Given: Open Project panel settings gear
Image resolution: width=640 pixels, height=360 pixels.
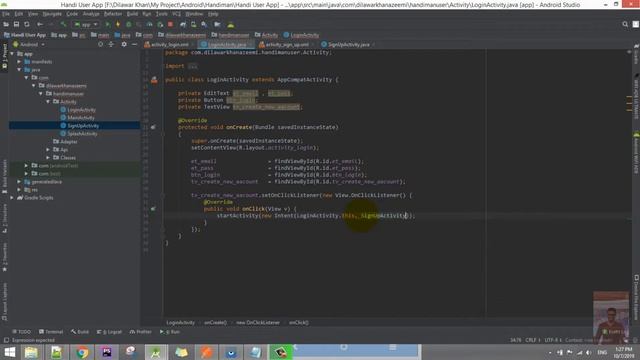Looking at the screenshot, I should 124,44.
